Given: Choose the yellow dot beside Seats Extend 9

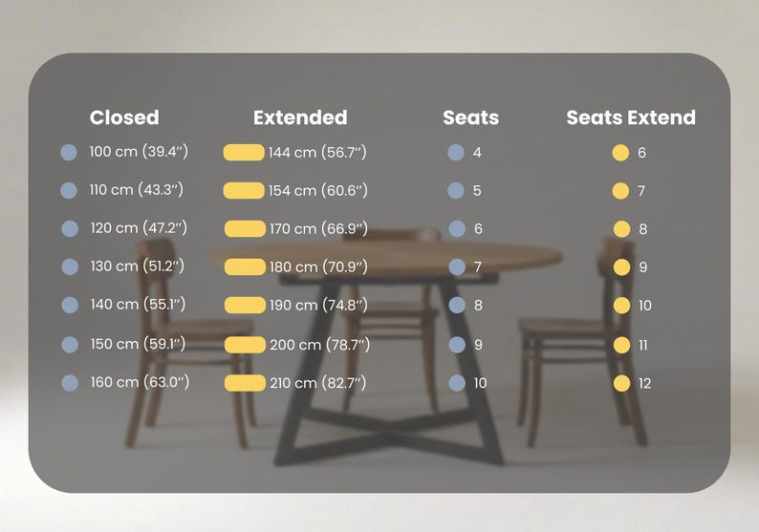Looking at the screenshot, I should [x=621, y=267].
